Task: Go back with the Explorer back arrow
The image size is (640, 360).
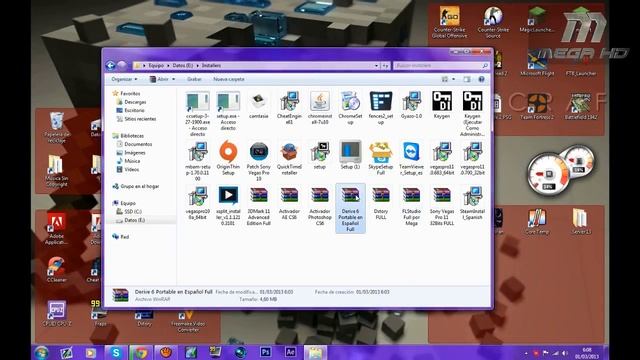Action: [x=110, y=65]
